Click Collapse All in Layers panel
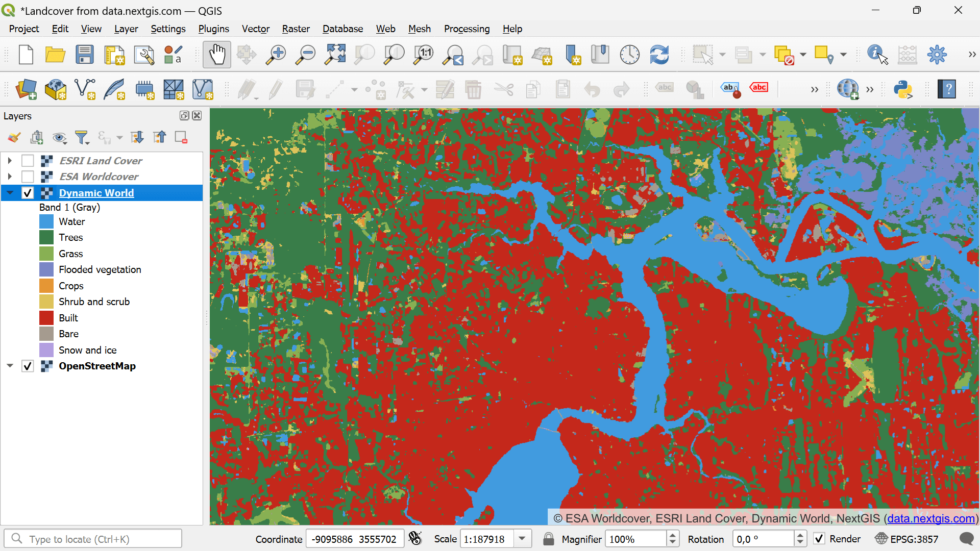Screen dimensions: 980x551 point(159,137)
